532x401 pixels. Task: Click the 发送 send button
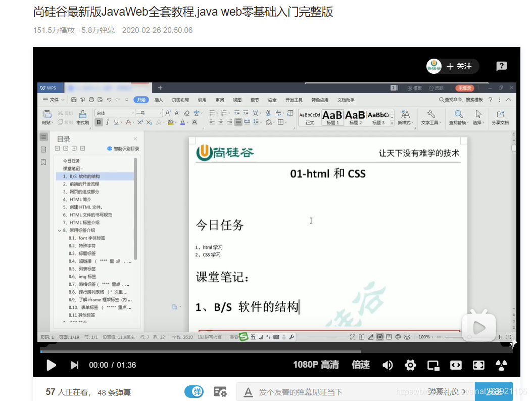(494, 392)
